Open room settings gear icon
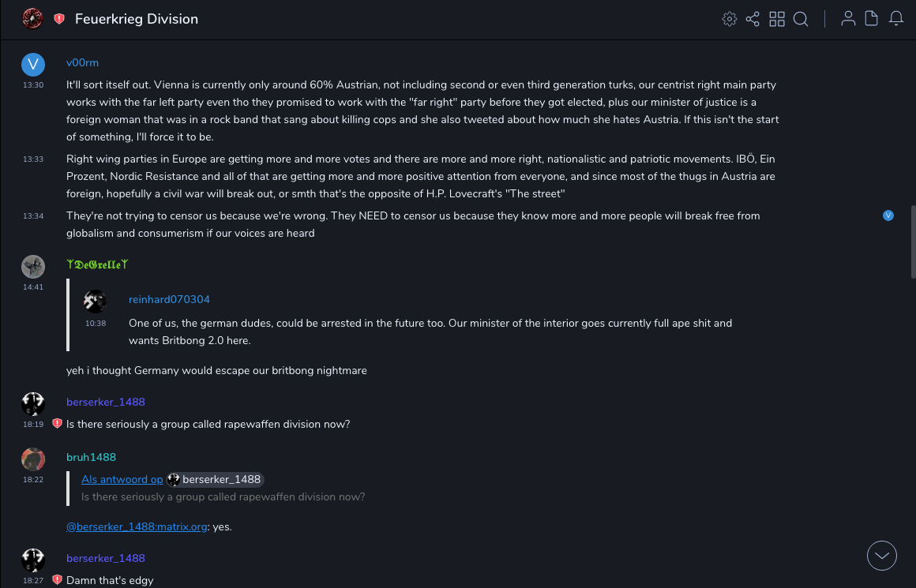The image size is (916, 588). click(x=729, y=19)
